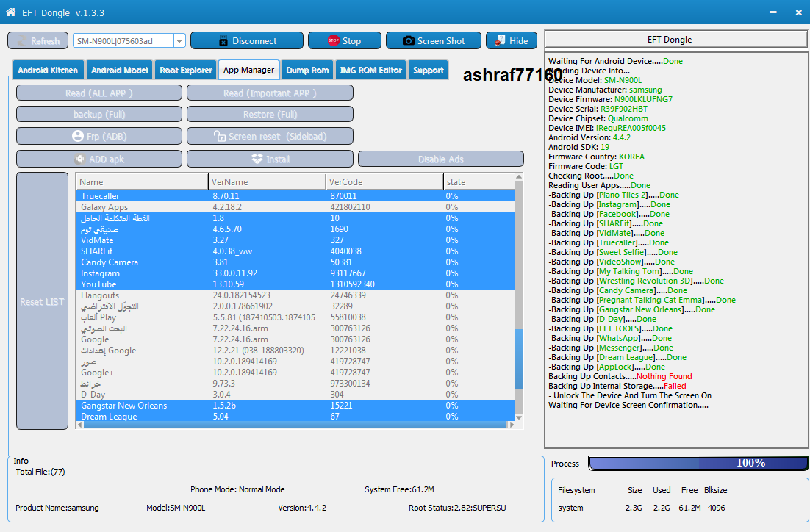This screenshot has width=810, height=532.
Task: Select the D-Day app row
Action: click(x=295, y=394)
